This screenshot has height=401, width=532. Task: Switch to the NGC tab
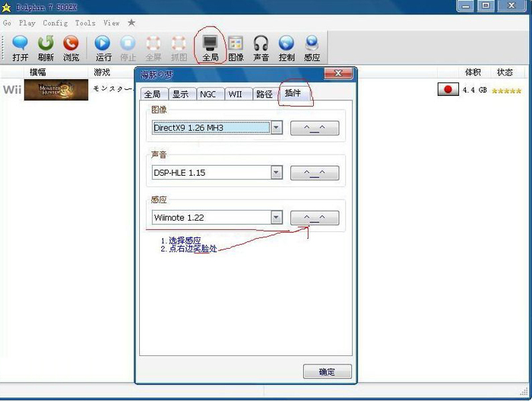pos(207,94)
